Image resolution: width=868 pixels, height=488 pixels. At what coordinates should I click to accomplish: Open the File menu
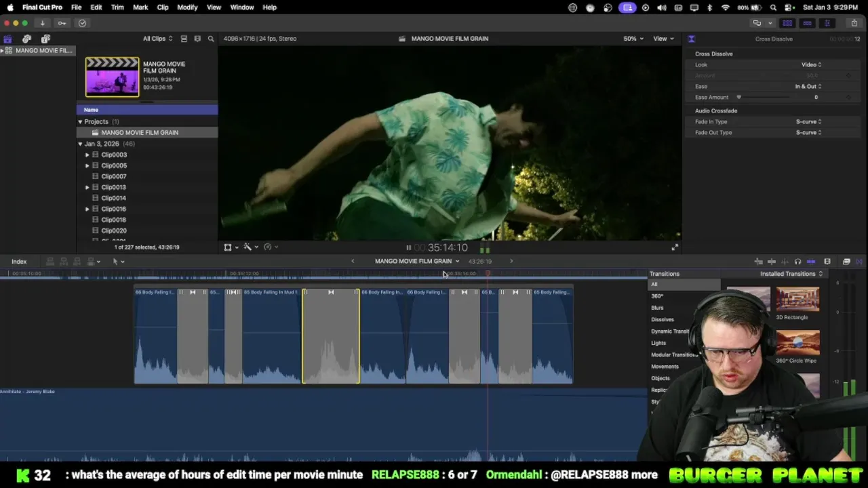coord(76,7)
